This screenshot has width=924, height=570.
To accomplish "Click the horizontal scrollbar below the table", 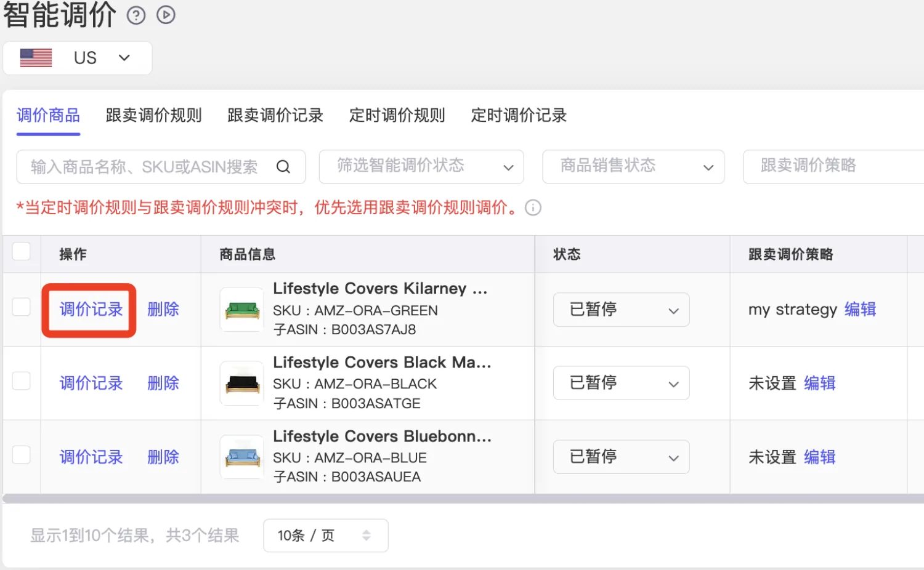I will coord(463,499).
